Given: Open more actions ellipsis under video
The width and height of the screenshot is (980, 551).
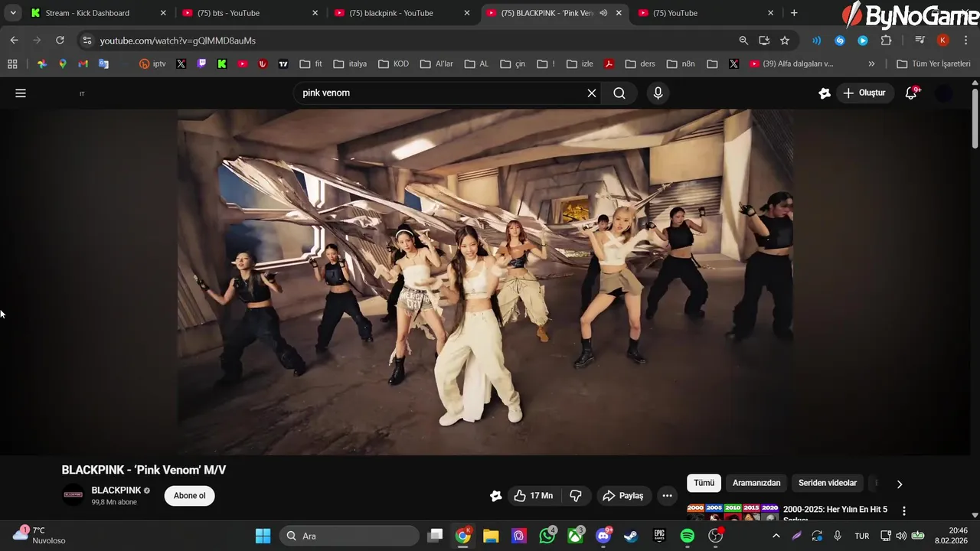Looking at the screenshot, I should coord(667,496).
